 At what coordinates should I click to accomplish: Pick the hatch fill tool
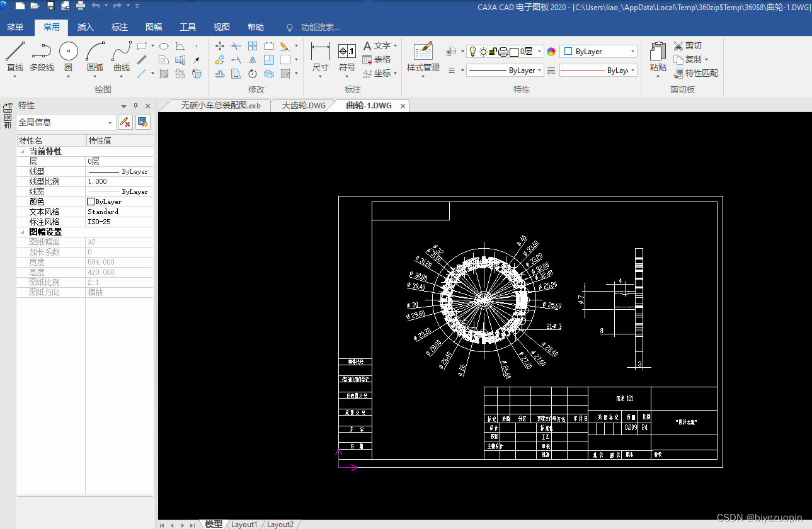[x=163, y=74]
